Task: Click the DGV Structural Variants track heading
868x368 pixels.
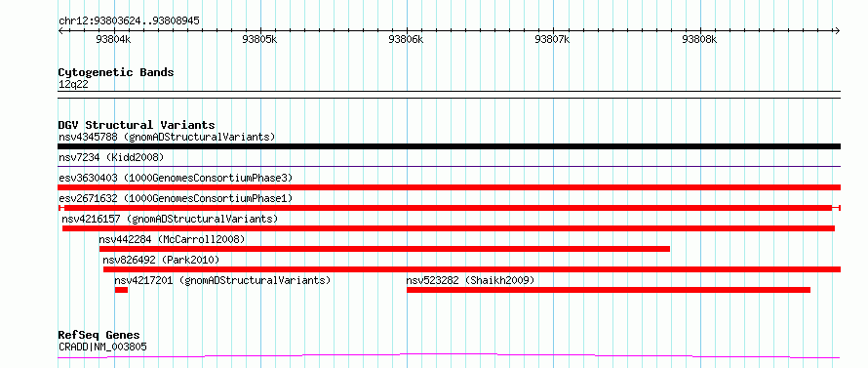Action: pyautogui.click(x=137, y=125)
